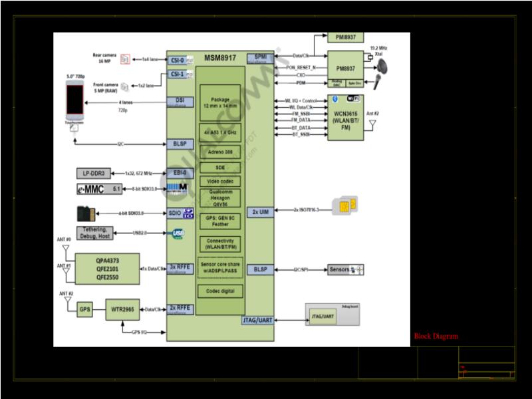The image size is (532, 399).
Task: Click the Tethering, Debug, Host block
Action: click(94, 233)
